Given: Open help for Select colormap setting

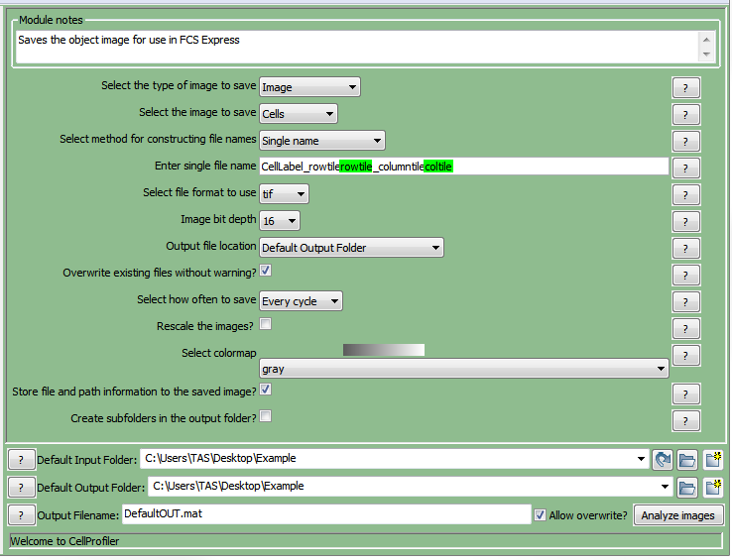Looking at the screenshot, I should coord(685,355).
